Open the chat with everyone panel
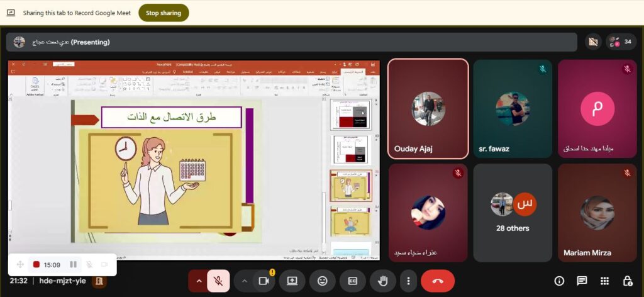Image resolution: width=644 pixels, height=297 pixels. point(582,281)
